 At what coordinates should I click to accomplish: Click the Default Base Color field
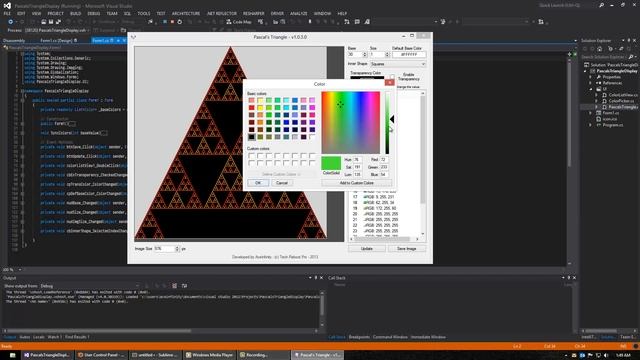[x=409, y=54]
